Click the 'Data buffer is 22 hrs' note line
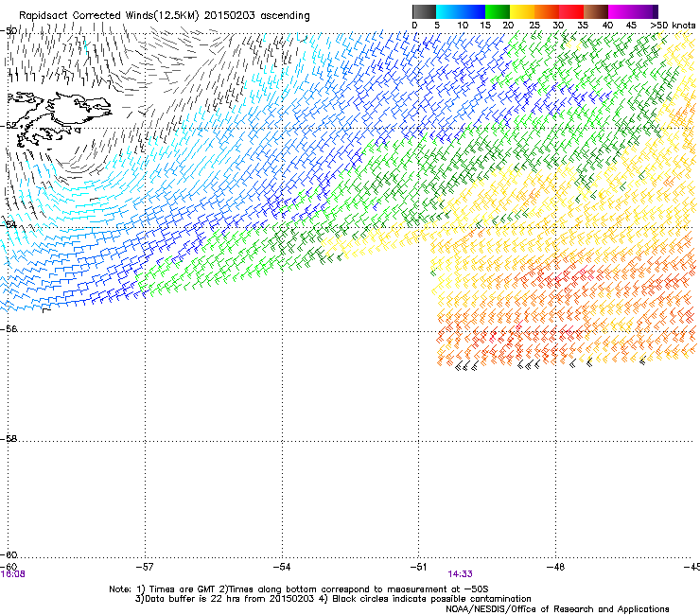Screen dimensions: 700x615 (x=333, y=599)
